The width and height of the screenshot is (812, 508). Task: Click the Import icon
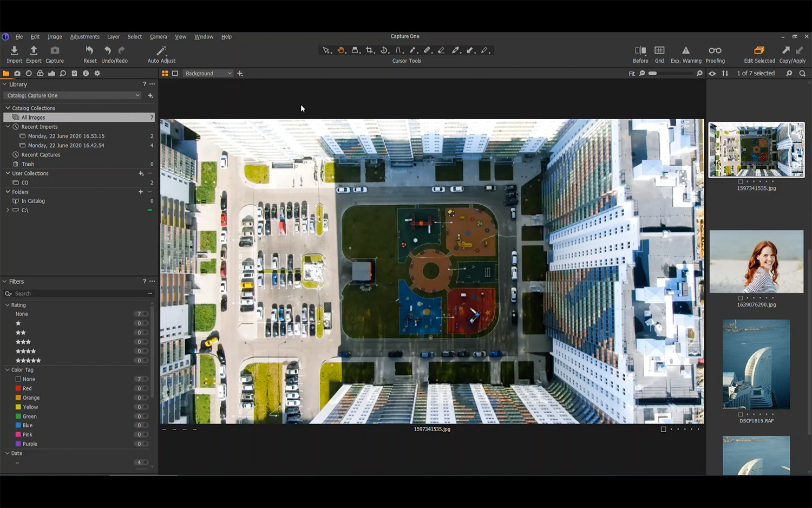15,51
